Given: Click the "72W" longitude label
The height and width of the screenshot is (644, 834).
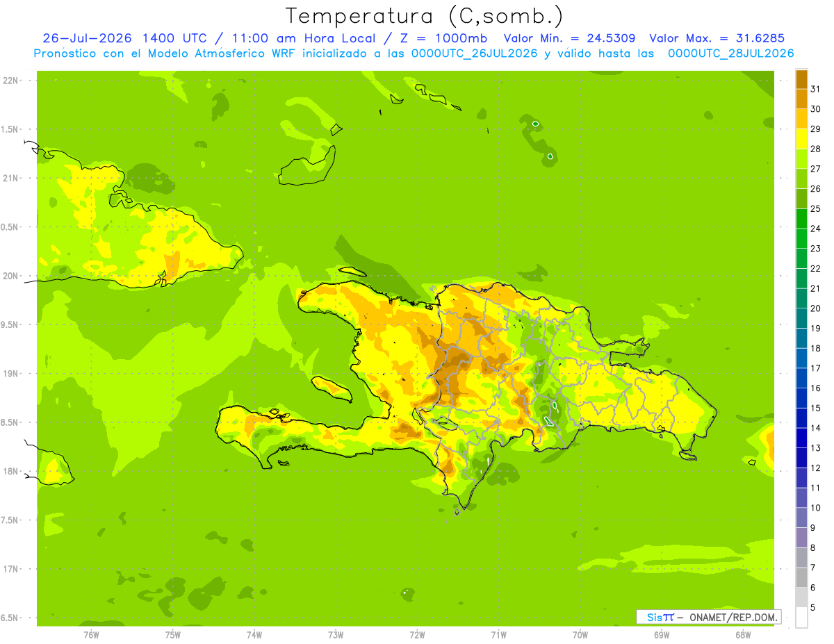Looking at the screenshot, I should click(x=417, y=635).
